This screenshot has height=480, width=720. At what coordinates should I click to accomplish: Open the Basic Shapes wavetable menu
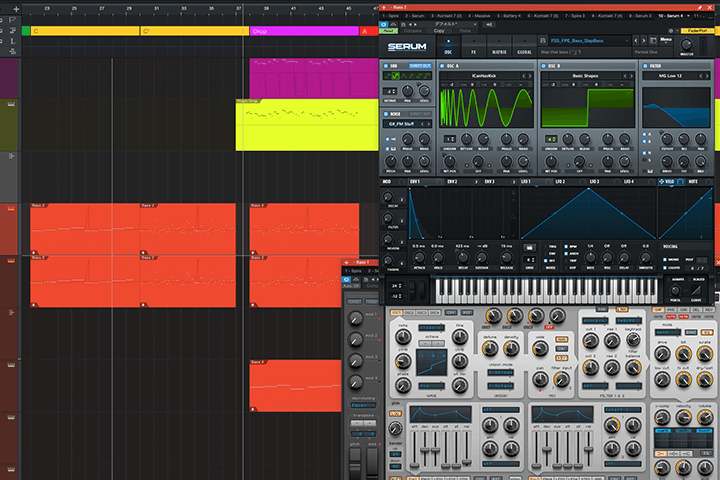(x=585, y=76)
